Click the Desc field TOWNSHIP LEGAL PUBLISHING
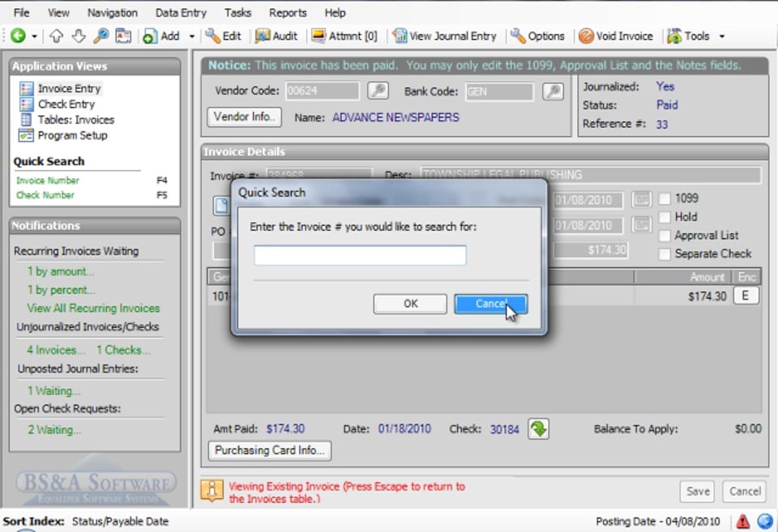Screen dimensions: 778x532 (590, 175)
